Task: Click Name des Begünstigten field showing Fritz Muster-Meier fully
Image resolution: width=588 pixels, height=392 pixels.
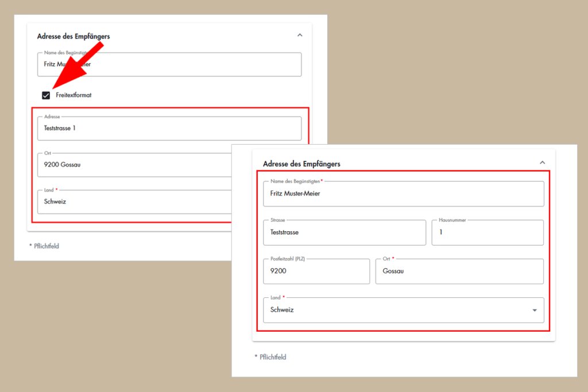Action: 403,194
